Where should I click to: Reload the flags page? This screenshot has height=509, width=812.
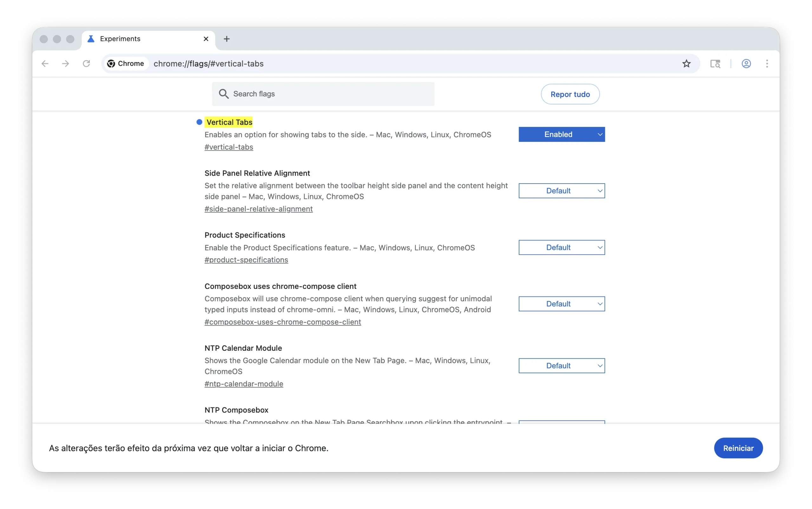87,64
